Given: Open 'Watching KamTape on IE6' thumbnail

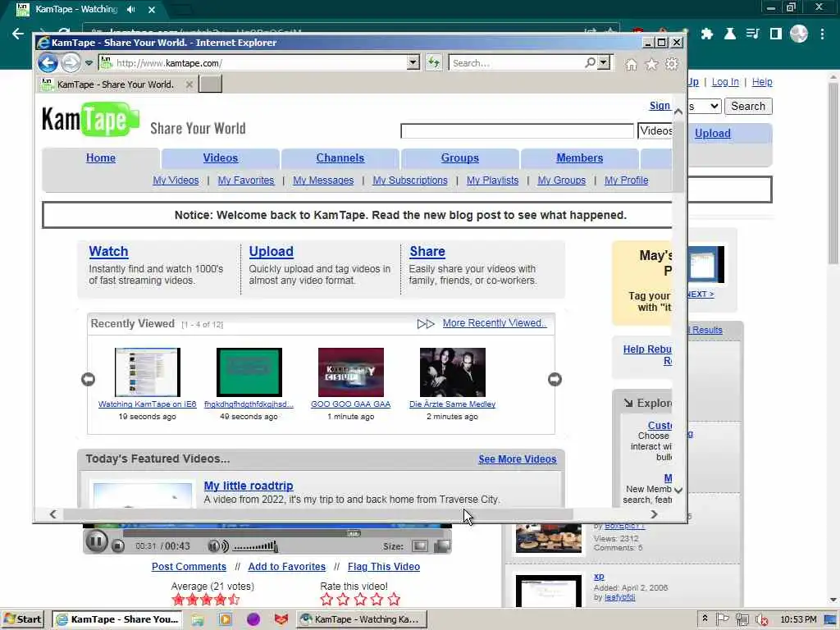Looking at the screenshot, I should (148, 372).
